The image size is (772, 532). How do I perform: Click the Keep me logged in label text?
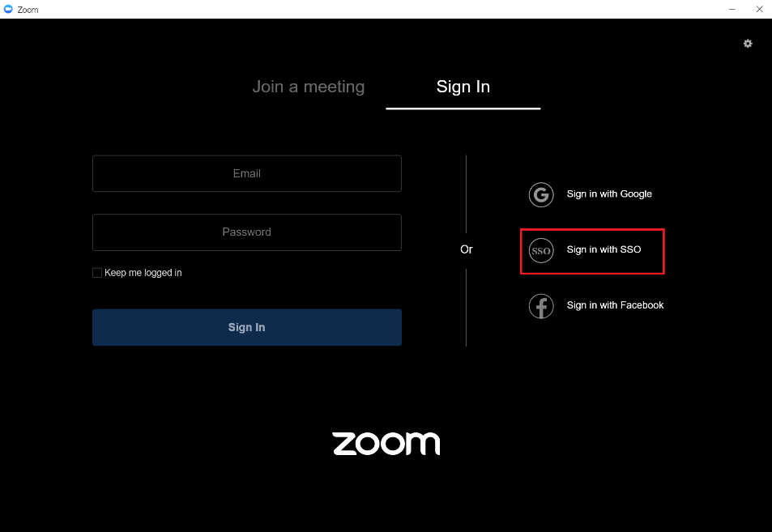pyautogui.click(x=143, y=273)
